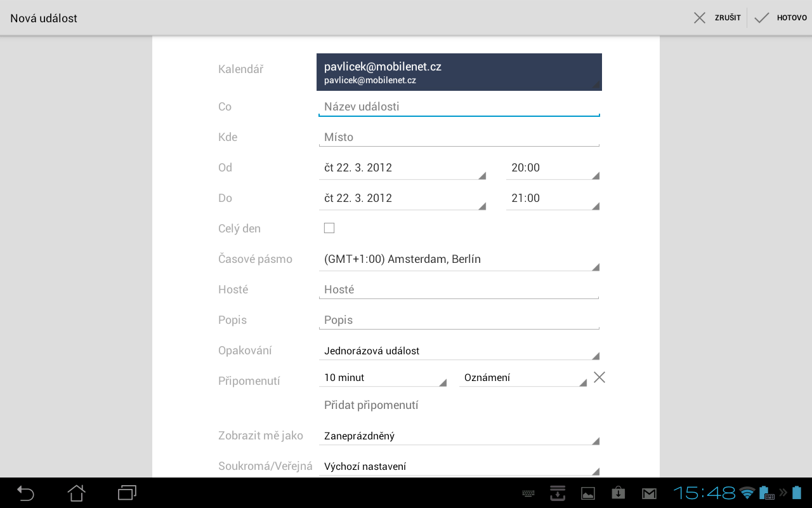Expand the Opakování repetition dropdown
812x508 pixels.
459,350
